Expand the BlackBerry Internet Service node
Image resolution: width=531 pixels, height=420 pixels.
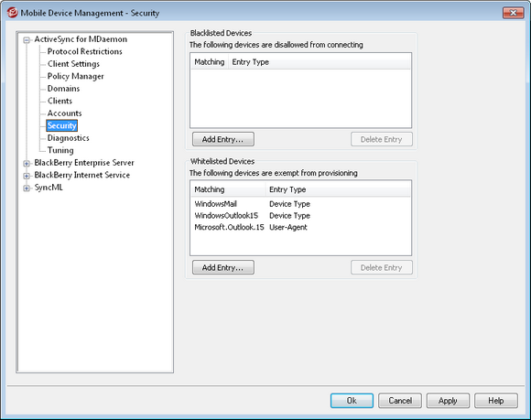click(x=27, y=176)
